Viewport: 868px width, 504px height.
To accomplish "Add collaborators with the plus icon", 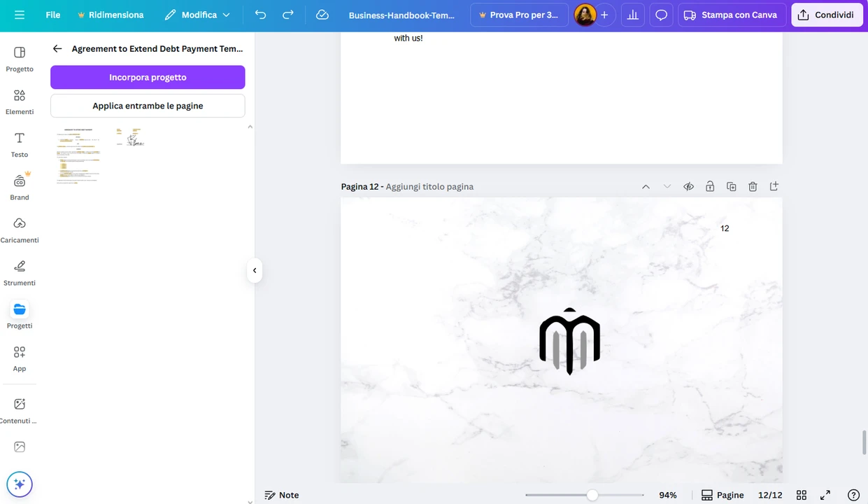I will pyautogui.click(x=604, y=15).
